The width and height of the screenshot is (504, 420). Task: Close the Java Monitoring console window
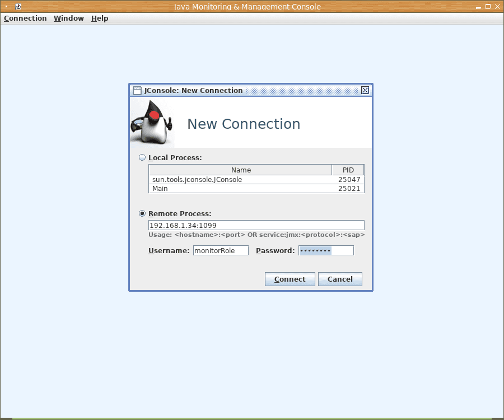coord(497,6)
